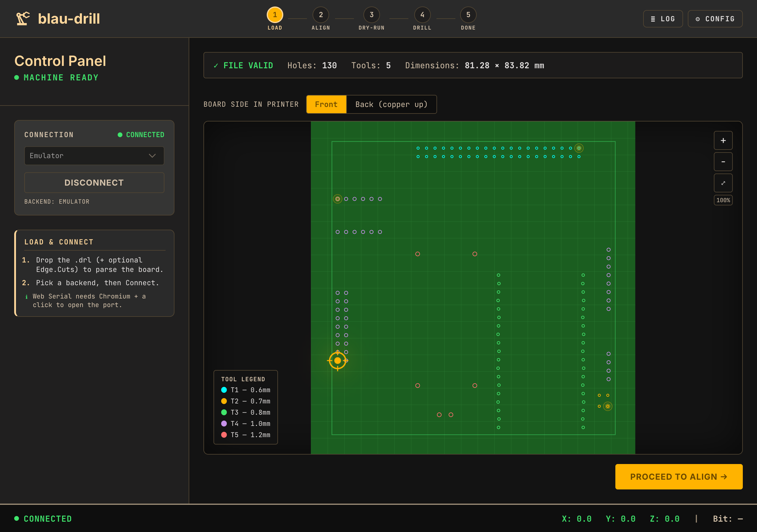Click the highlighted orange hole near the bottom right
The height and width of the screenshot is (532, 757).
coord(608,406)
